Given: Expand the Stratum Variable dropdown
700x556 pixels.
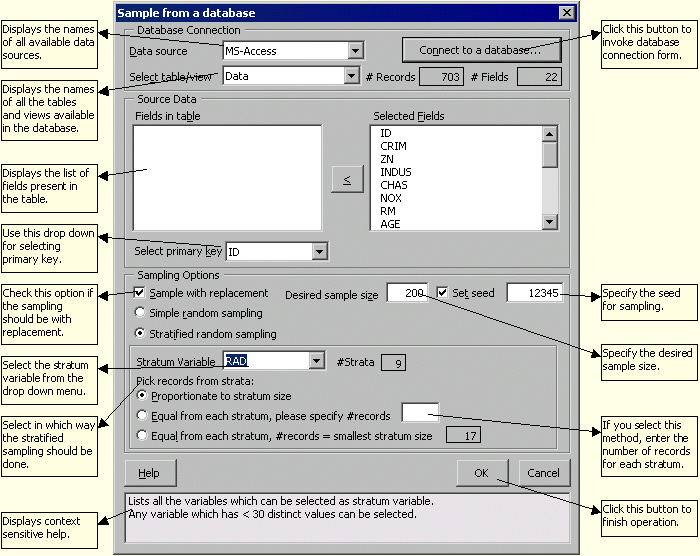Looking at the screenshot, I should point(316,361).
